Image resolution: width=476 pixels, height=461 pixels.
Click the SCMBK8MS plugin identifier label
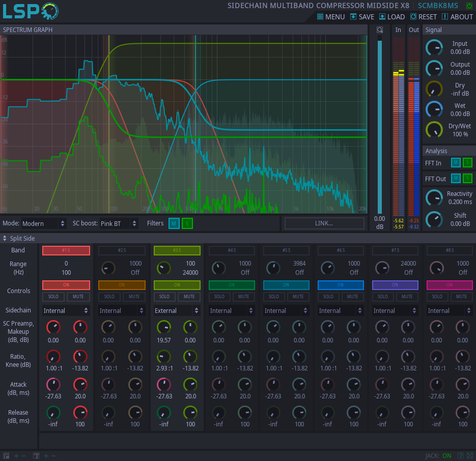point(438,6)
